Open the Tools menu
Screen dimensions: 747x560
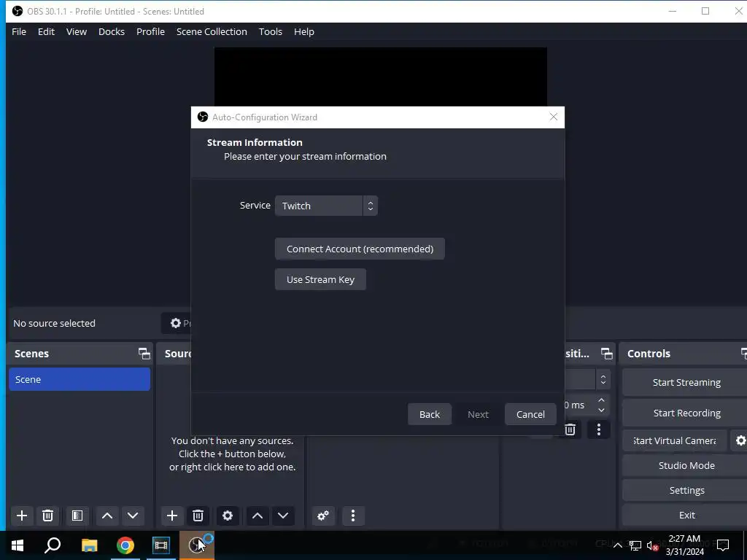[x=271, y=31]
